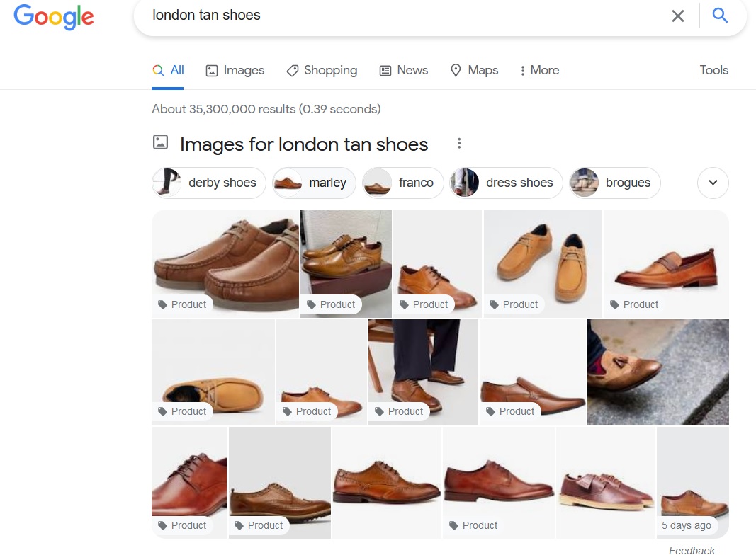Select the derby shoes filter chip
756x555 pixels.
click(209, 183)
